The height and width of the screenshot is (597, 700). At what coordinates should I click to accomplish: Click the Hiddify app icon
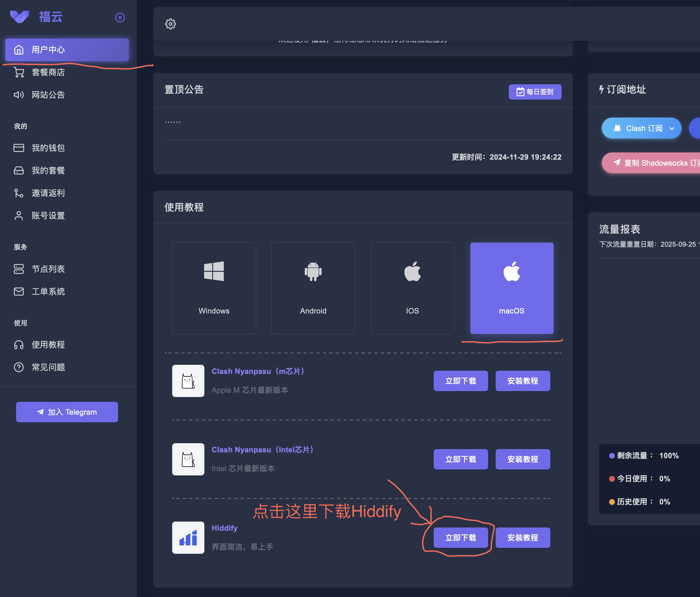click(188, 537)
